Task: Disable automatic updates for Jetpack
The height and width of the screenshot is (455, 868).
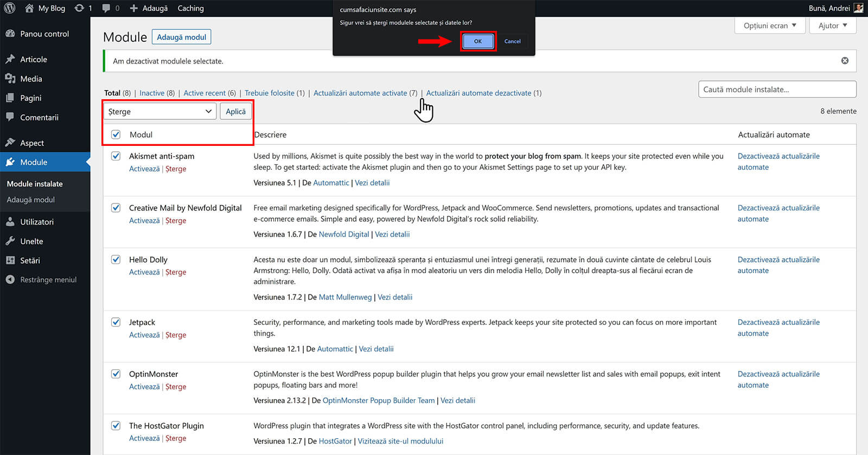Action: tap(778, 328)
